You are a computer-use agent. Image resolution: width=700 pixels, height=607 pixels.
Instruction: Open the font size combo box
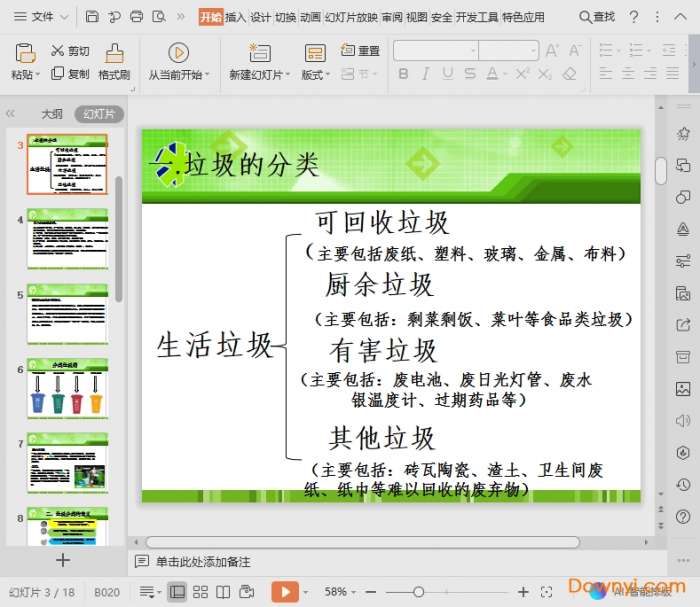click(508, 50)
